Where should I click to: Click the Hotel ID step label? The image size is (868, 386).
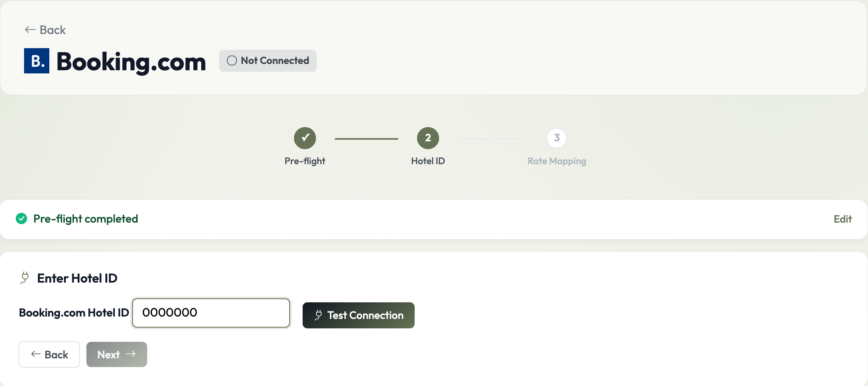pyautogui.click(x=428, y=161)
